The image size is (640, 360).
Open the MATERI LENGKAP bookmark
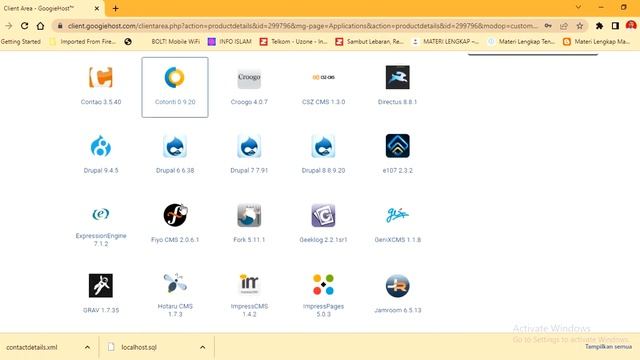[x=445, y=42]
